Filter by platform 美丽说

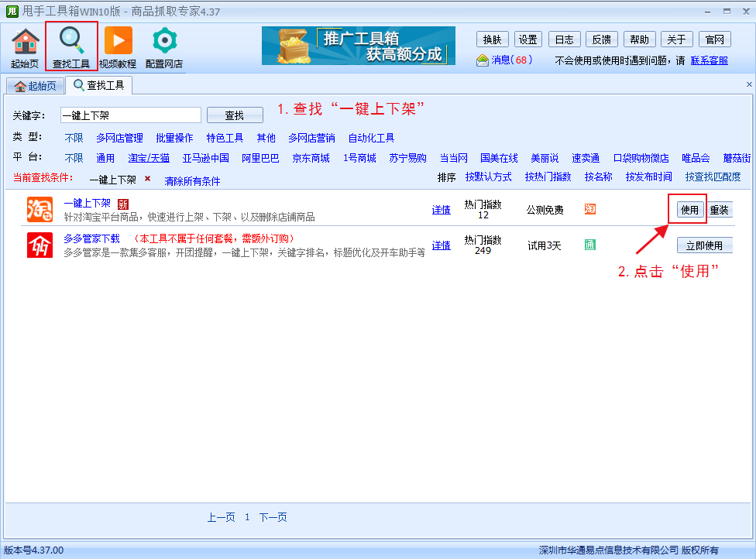(x=545, y=158)
